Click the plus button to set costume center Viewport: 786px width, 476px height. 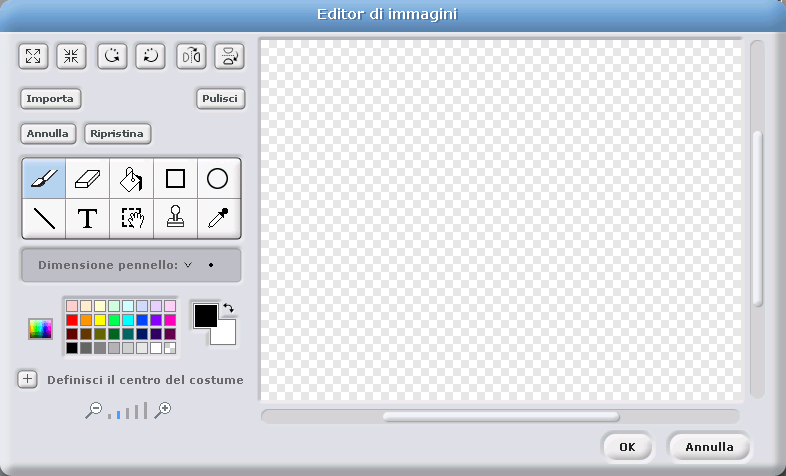28,379
